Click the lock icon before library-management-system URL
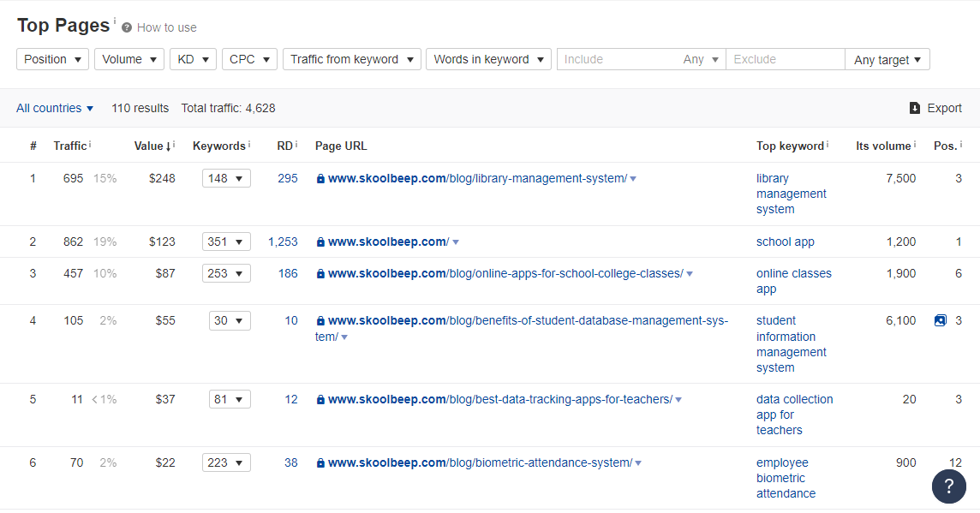980x513 pixels. pos(320,179)
